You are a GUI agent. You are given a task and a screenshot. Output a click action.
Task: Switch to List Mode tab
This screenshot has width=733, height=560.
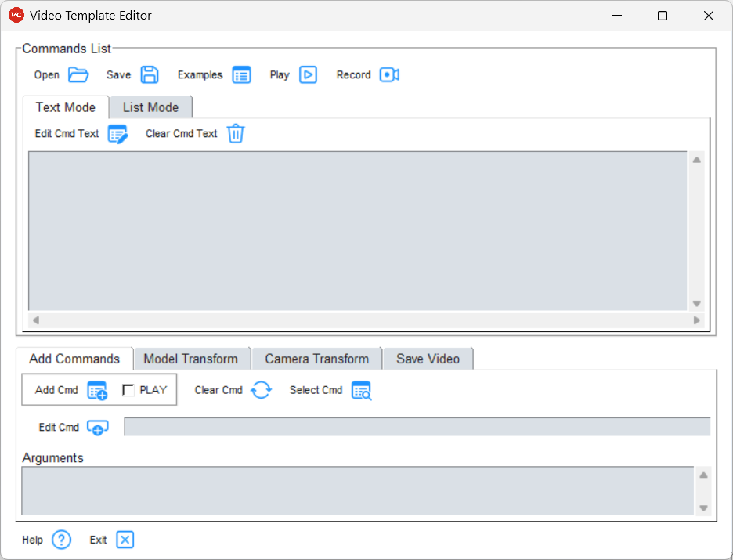coord(150,107)
